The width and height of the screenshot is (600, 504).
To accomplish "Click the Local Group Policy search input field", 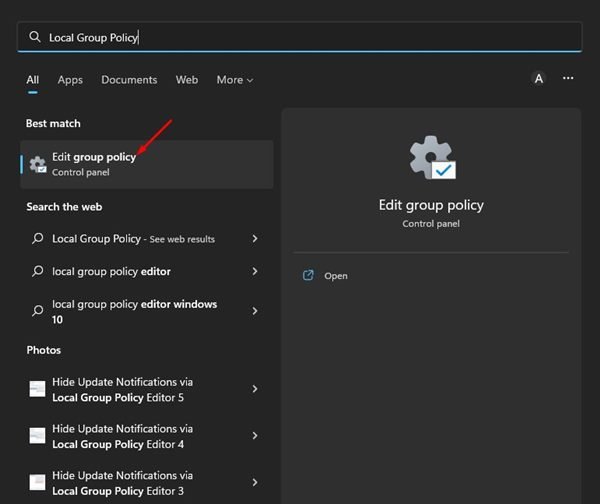I will [x=299, y=37].
